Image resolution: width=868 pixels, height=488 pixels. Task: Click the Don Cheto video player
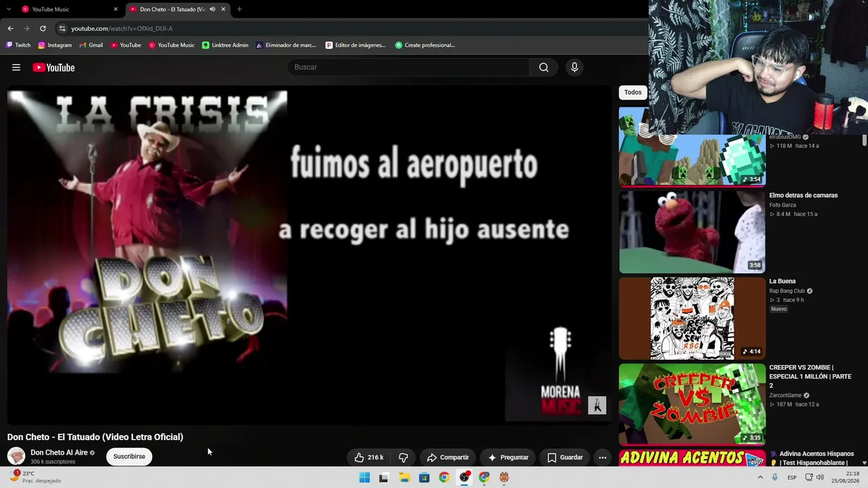(x=309, y=256)
